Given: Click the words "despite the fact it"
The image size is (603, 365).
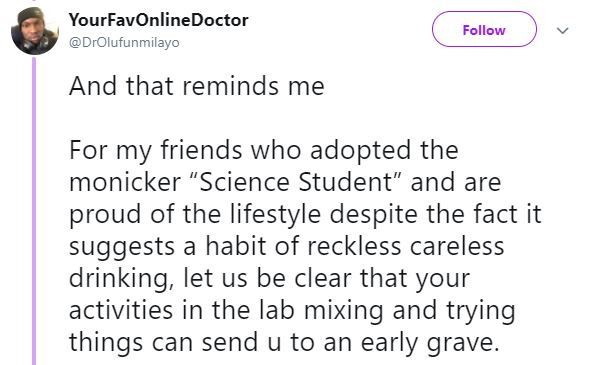Looking at the screenshot, I should coord(436,214).
